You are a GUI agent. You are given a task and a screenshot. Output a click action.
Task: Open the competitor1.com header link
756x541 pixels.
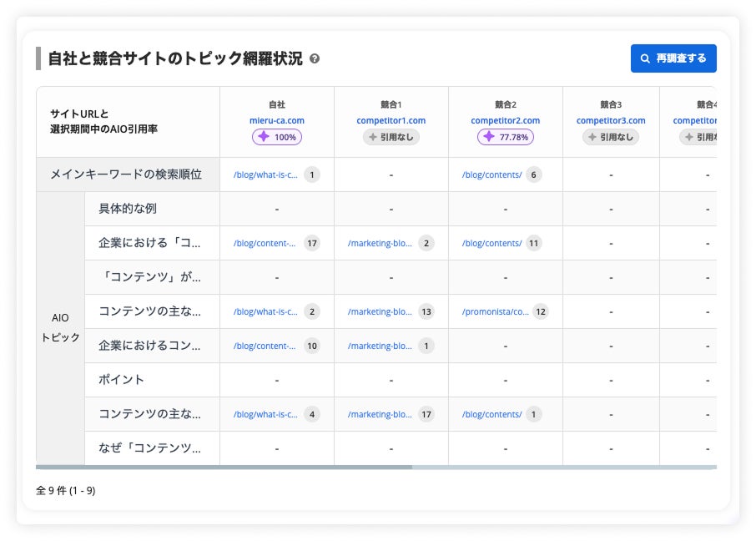(x=391, y=120)
